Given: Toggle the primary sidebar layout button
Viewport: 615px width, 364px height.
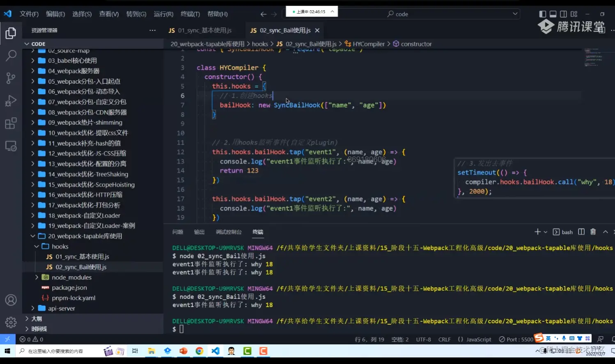Looking at the screenshot, I should click(x=543, y=14).
